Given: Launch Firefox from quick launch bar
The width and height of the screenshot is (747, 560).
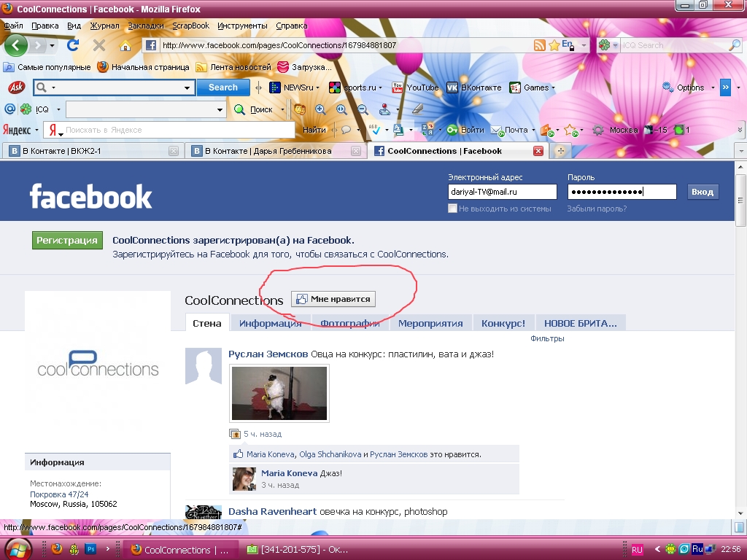Looking at the screenshot, I should [57, 549].
